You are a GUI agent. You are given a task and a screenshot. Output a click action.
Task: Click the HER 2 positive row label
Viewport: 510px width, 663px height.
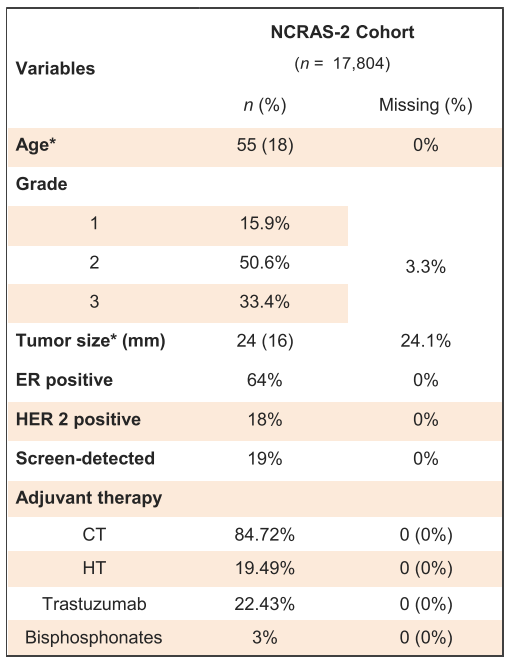(x=78, y=419)
